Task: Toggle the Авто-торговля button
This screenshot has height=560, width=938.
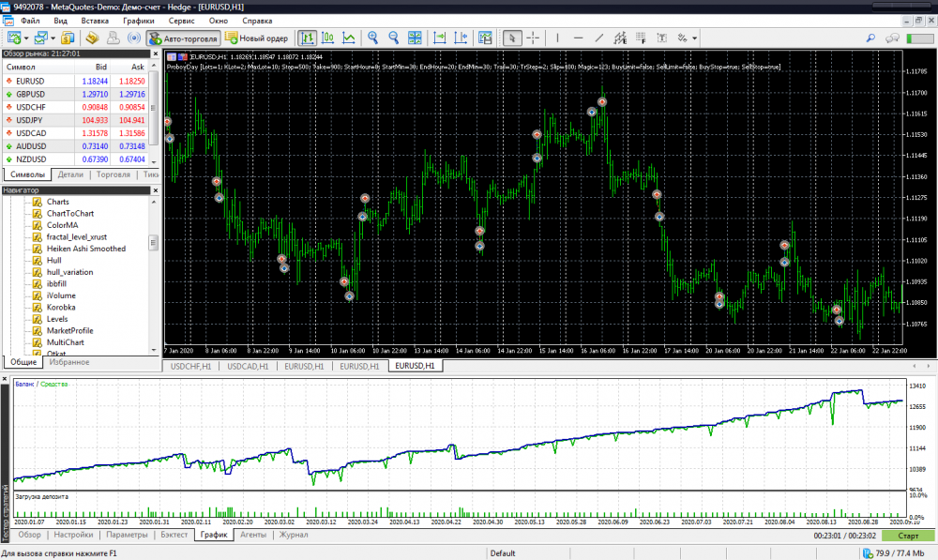Action: coord(184,38)
